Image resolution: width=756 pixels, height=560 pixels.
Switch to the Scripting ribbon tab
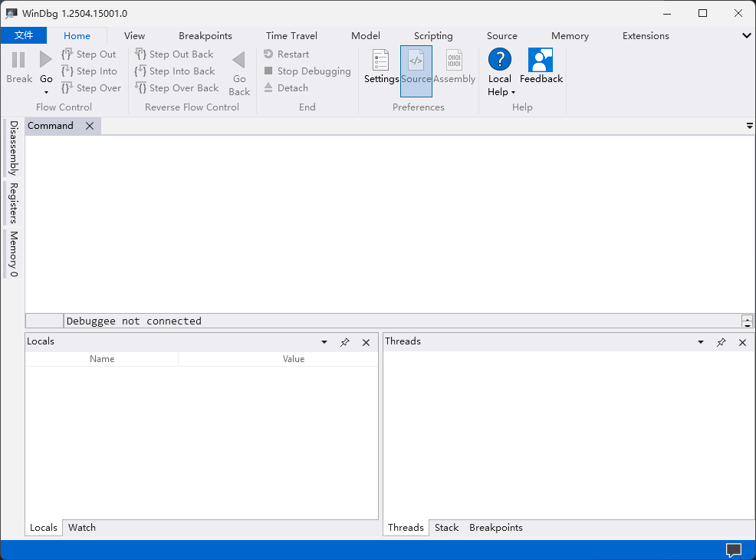click(x=433, y=36)
